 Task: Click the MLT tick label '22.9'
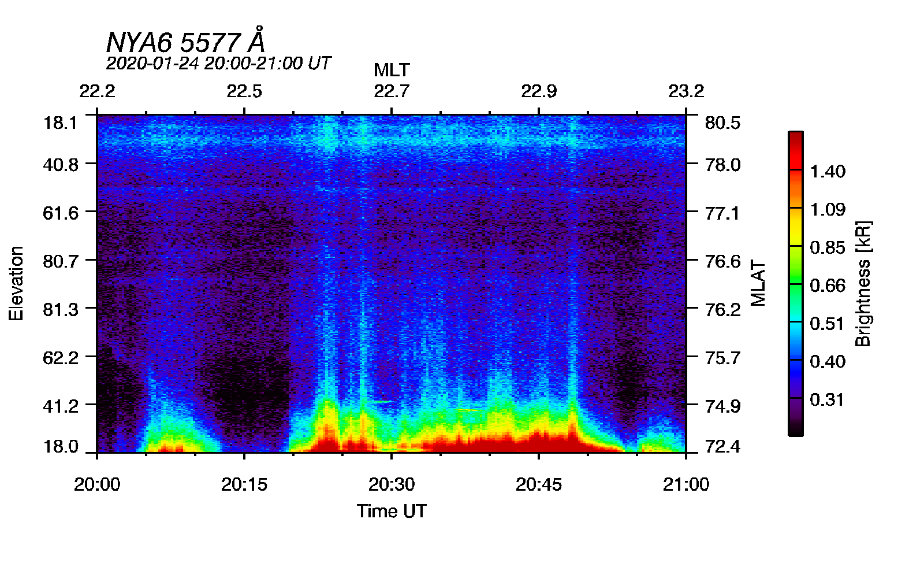click(539, 91)
